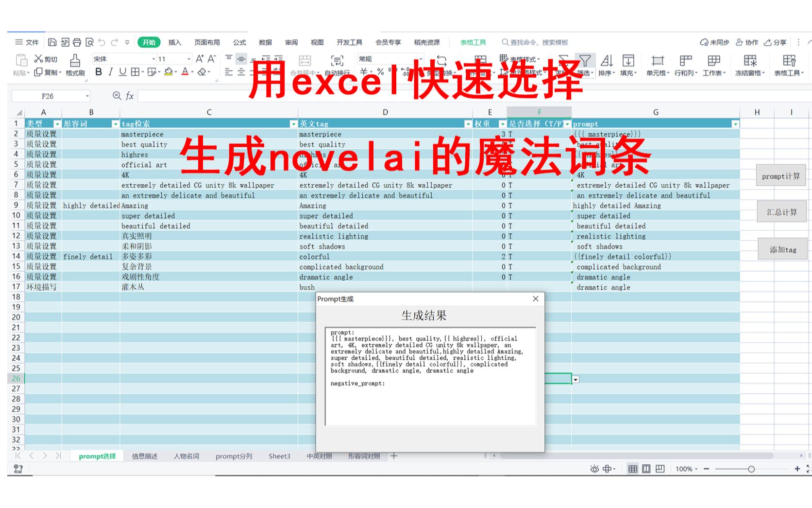The height and width of the screenshot is (508, 812).
Task: Open the tag检索 column filter dropdown
Action: [293, 124]
